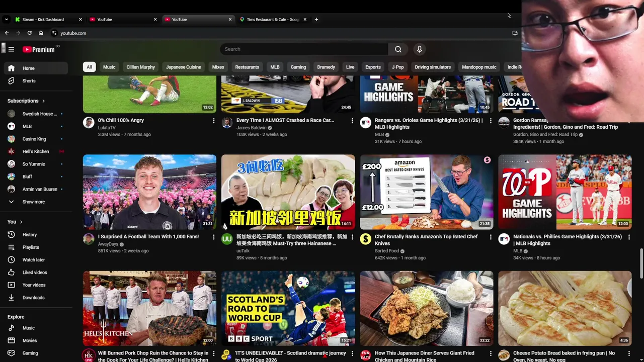Expand the You section arrow
The image size is (644, 362).
21,222
